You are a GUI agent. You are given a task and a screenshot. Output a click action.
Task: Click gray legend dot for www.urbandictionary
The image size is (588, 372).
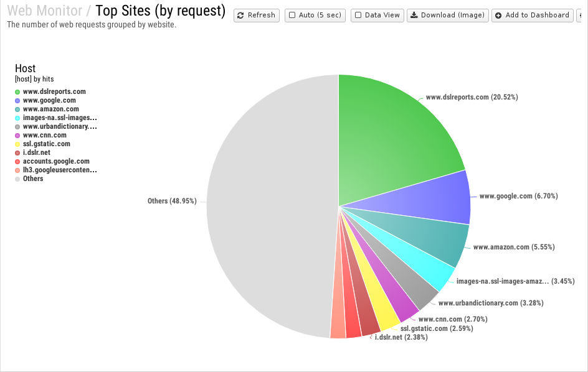[17, 127]
